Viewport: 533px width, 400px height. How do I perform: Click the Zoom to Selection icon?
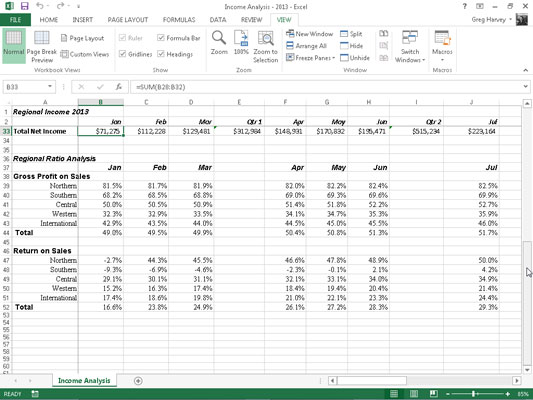pos(265,38)
